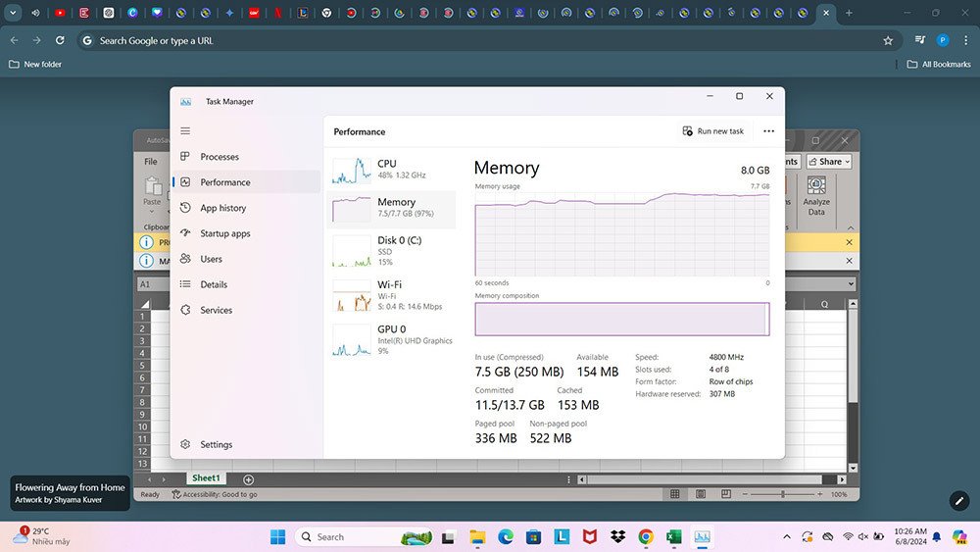
Task: Click the Excel zoom slider
Action: point(782,494)
